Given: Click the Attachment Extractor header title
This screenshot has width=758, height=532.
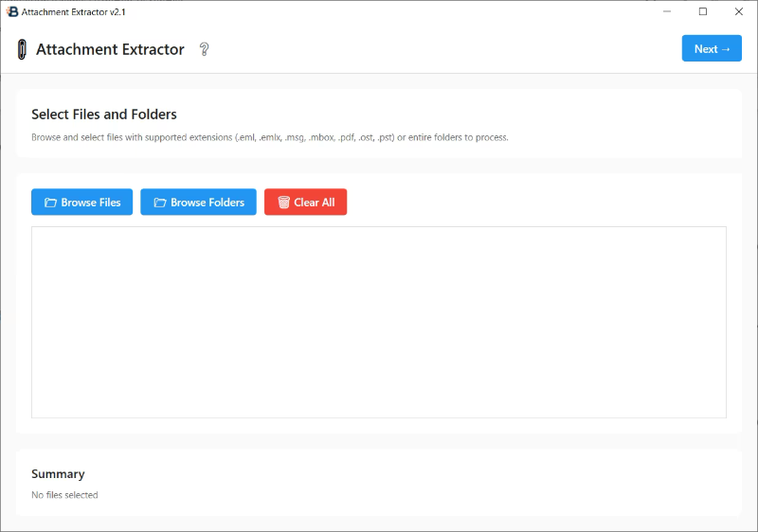Looking at the screenshot, I should click(x=110, y=49).
